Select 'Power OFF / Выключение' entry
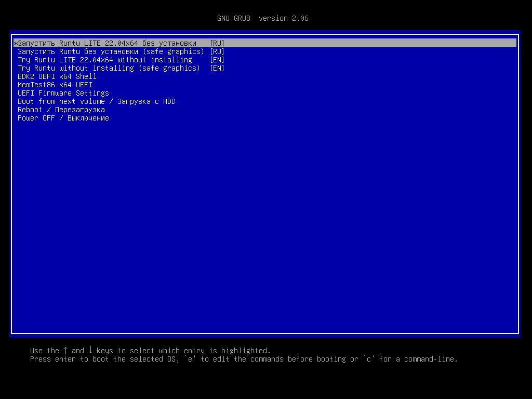 [x=63, y=118]
